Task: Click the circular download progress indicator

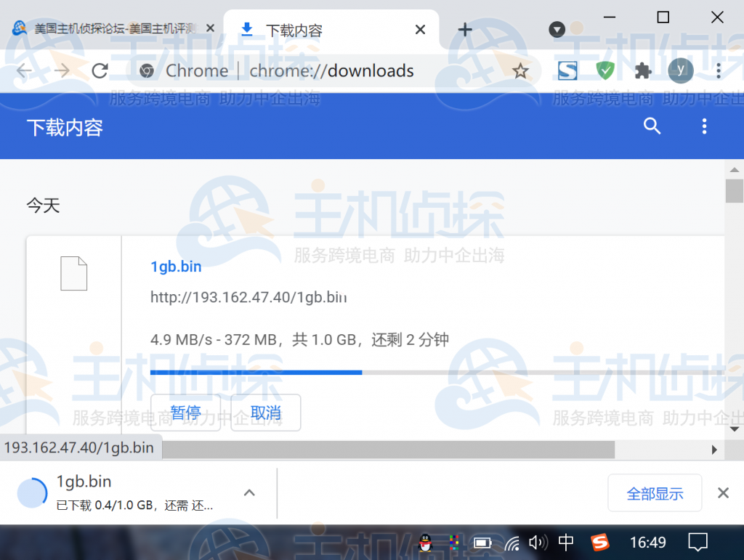Action: tap(32, 492)
